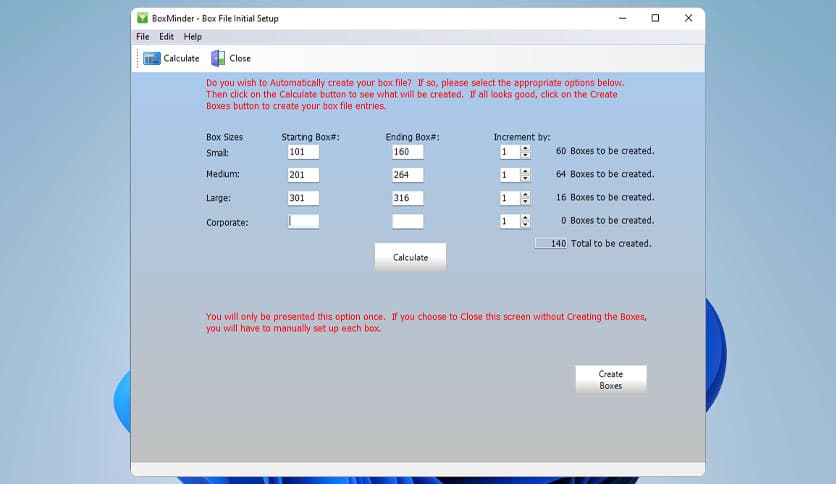The width and height of the screenshot is (836, 484).
Task: Click the Large increment value field
Action: (510, 198)
